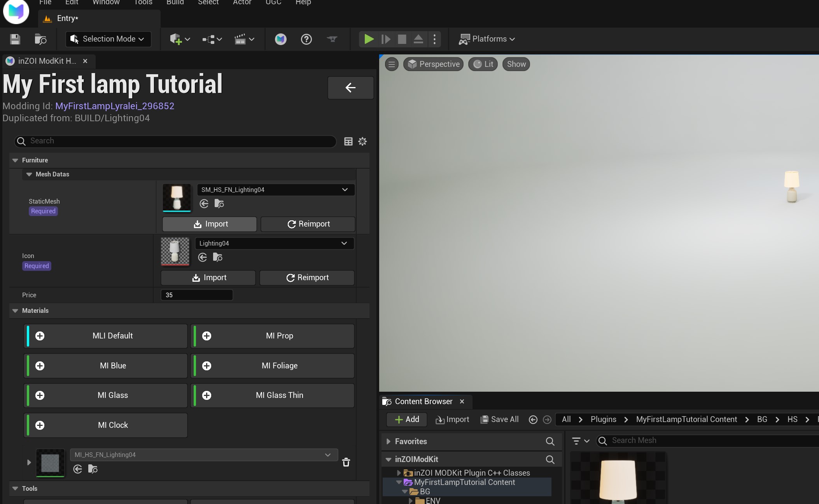Open the Window menu
This screenshot has height=504, width=819.
click(106, 2)
